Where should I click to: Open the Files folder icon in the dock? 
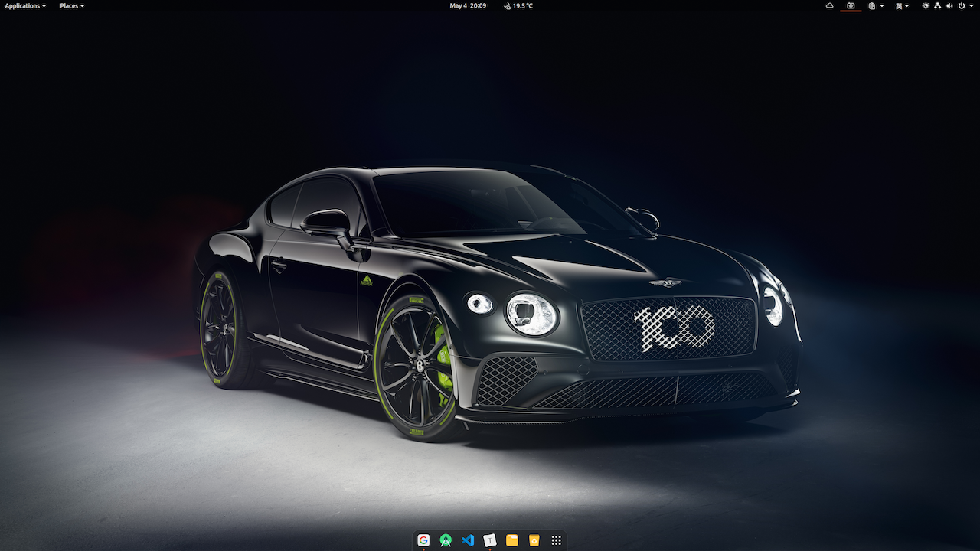[x=512, y=540]
